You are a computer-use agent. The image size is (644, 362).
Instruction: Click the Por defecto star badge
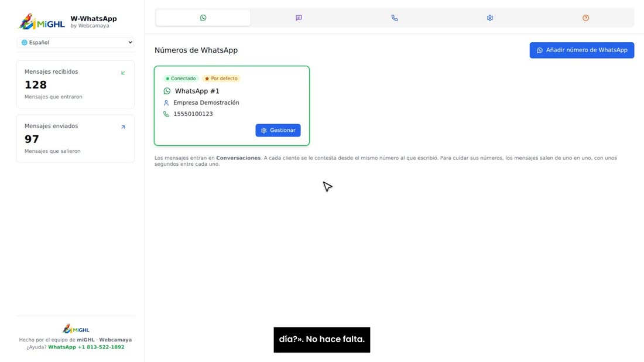point(221,78)
